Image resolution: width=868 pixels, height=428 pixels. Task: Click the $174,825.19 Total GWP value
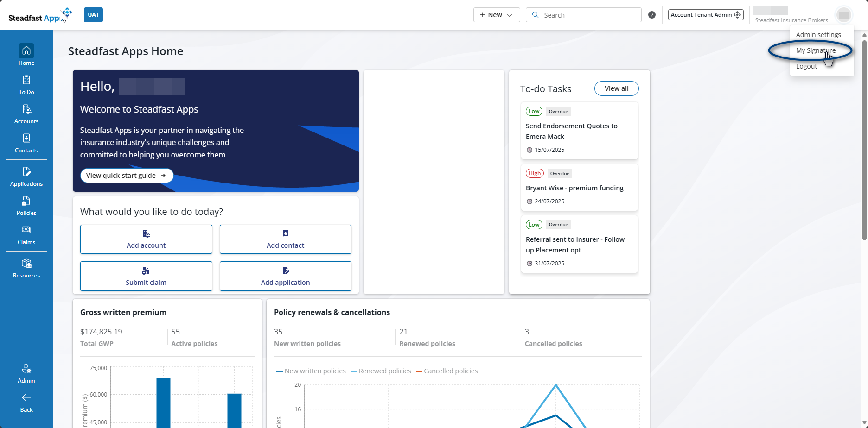click(x=101, y=332)
